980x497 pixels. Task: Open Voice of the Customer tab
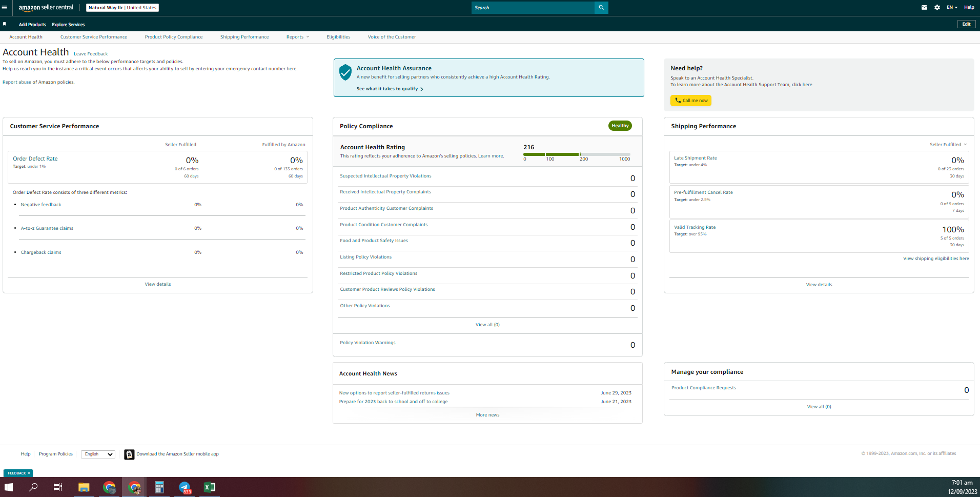pos(392,37)
